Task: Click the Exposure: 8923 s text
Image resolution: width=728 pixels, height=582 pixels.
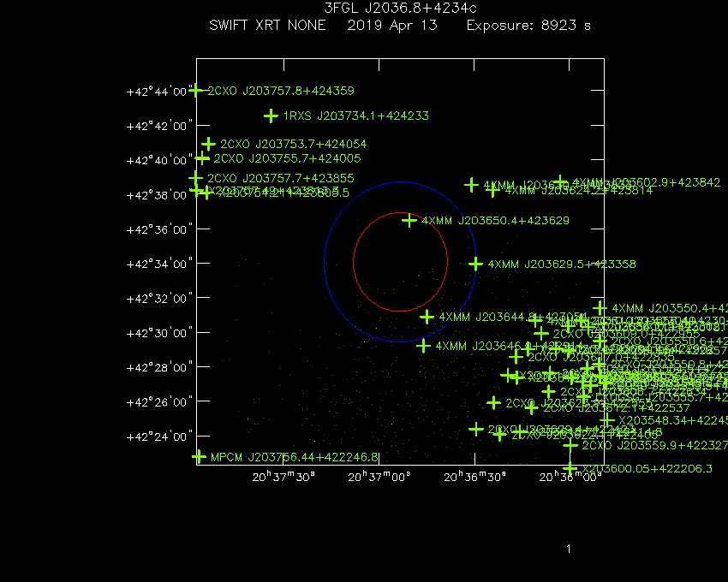Action: click(528, 25)
